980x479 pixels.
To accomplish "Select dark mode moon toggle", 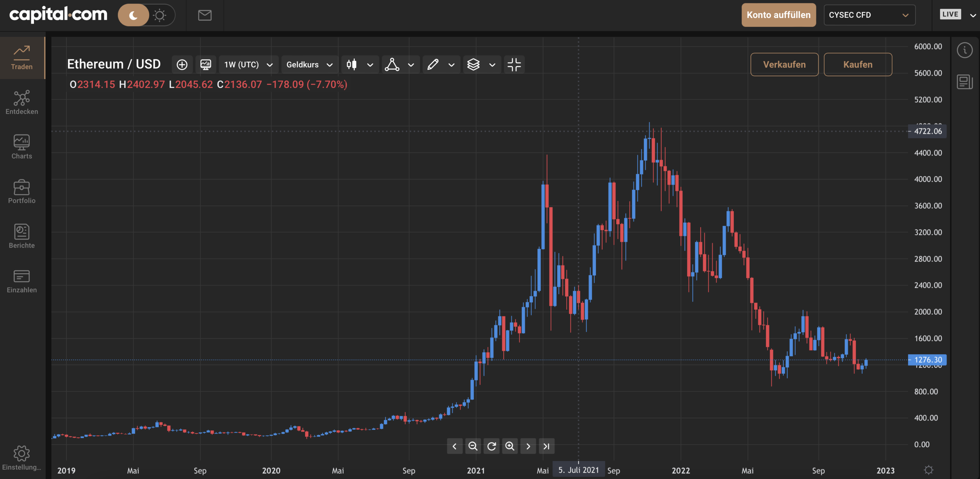I will pyautogui.click(x=133, y=15).
